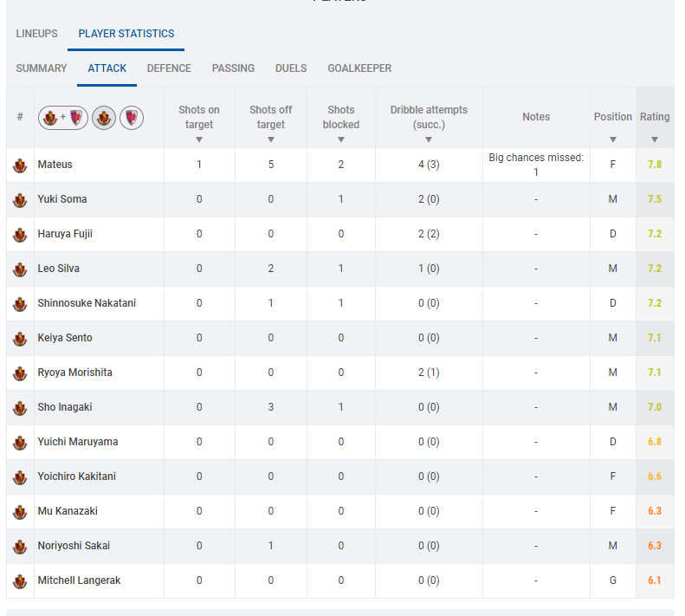Open Mitchell Langerak player profile
The height and width of the screenshot is (616, 685).
click(79, 580)
